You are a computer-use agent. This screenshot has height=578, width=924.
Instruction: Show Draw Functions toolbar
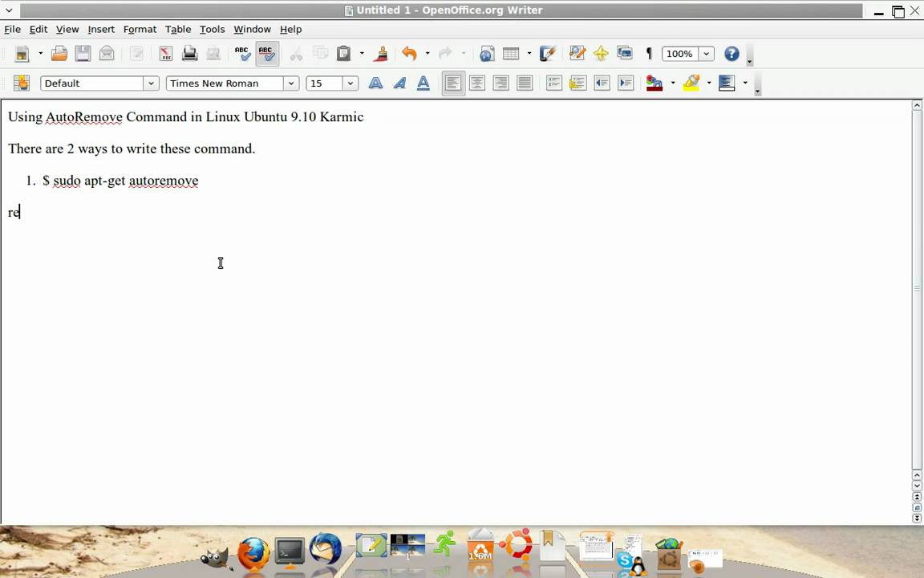pos(548,54)
